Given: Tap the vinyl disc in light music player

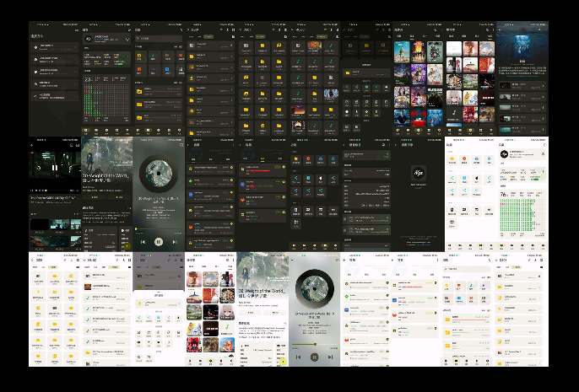Looking at the screenshot, I should point(315,289).
